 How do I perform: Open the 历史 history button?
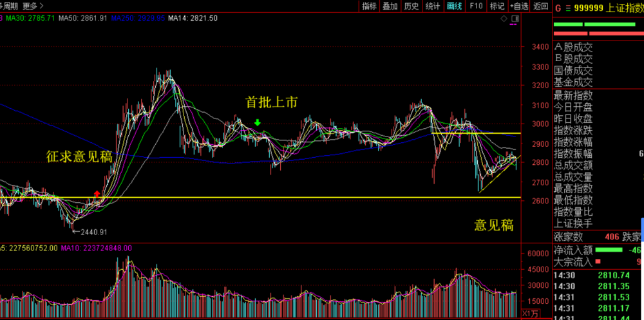coord(411,6)
